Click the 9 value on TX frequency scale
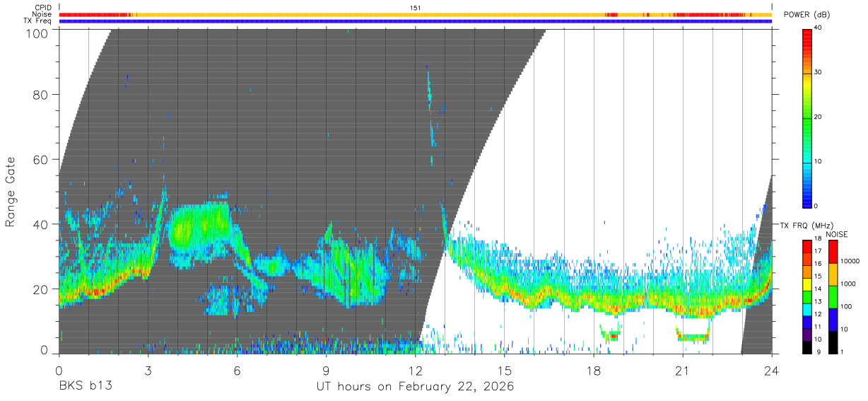The image size is (868, 401). tap(819, 351)
